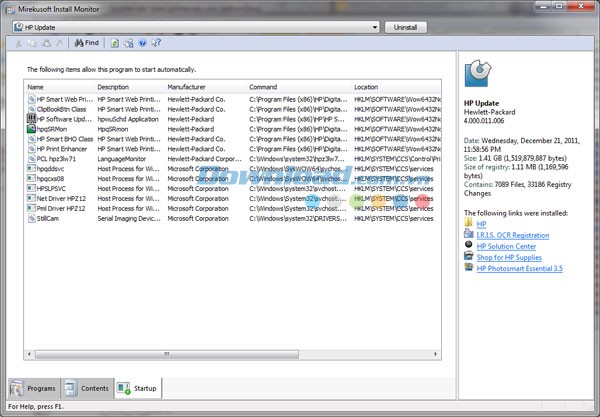
Task: Click the horizontal scrollbar right arrow
Action: (x=435, y=354)
